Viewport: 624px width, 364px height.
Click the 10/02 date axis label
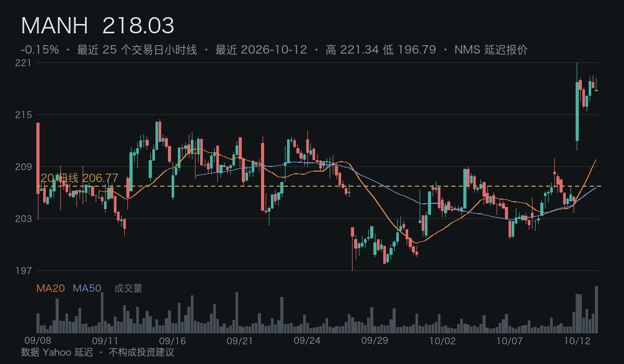point(441,341)
